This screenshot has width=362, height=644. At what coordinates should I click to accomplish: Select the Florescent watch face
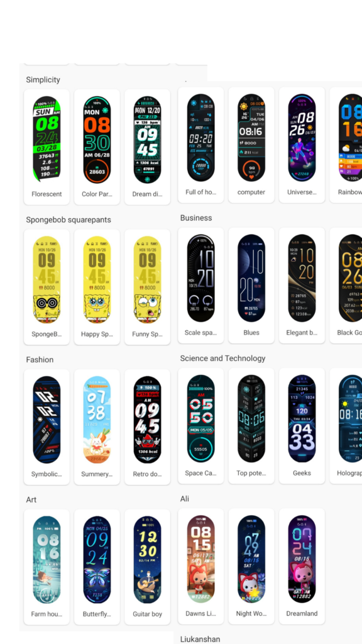(x=47, y=147)
